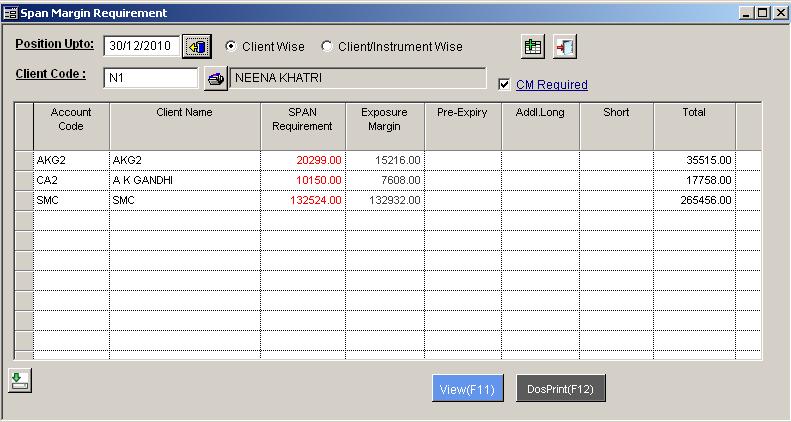Open the date picker beside Position Upto

(x=197, y=46)
